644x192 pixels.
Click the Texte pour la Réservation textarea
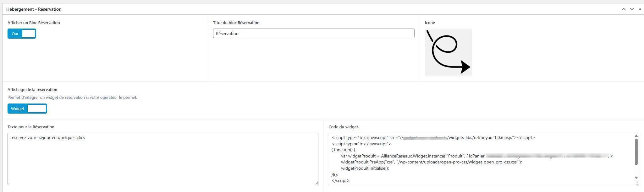(163, 159)
